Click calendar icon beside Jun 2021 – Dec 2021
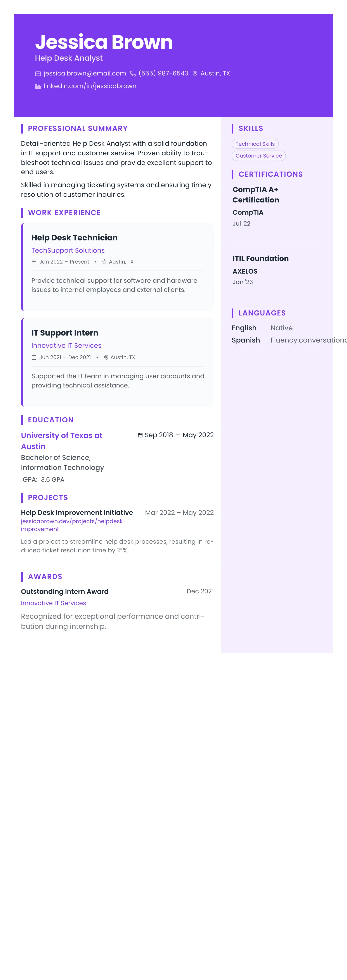The image size is (347, 980). [x=34, y=357]
